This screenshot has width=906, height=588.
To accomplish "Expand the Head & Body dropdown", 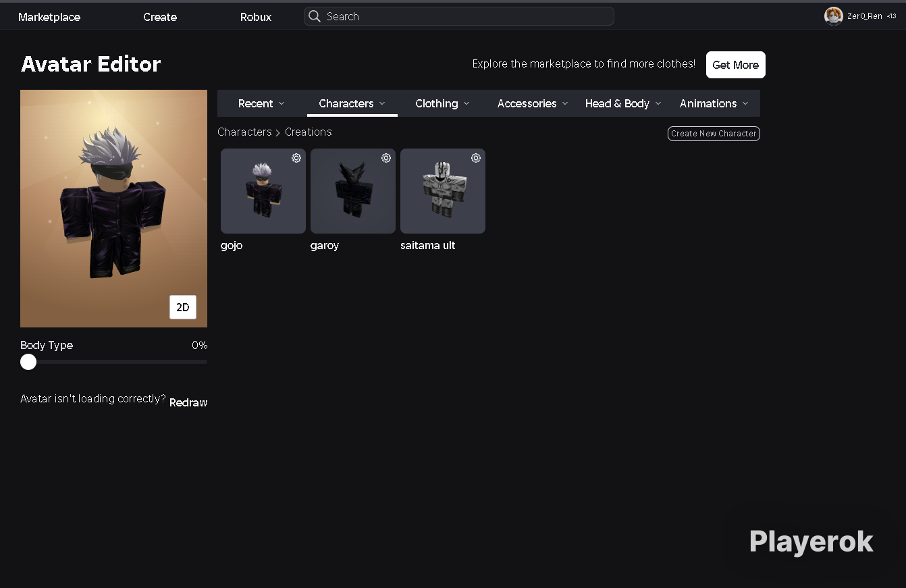I will (623, 103).
